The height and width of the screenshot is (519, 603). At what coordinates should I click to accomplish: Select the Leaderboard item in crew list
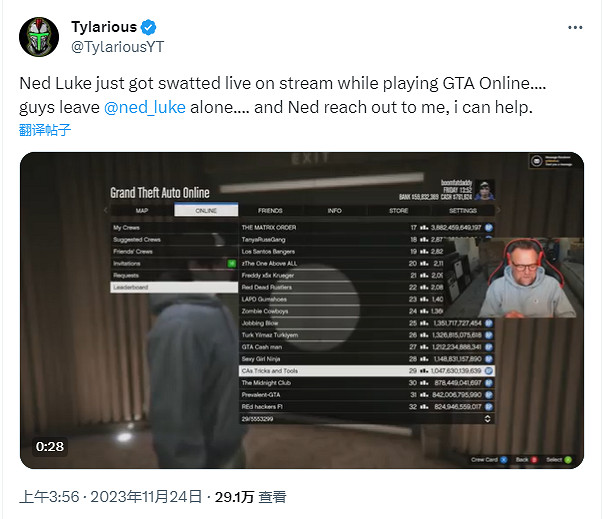tap(174, 287)
